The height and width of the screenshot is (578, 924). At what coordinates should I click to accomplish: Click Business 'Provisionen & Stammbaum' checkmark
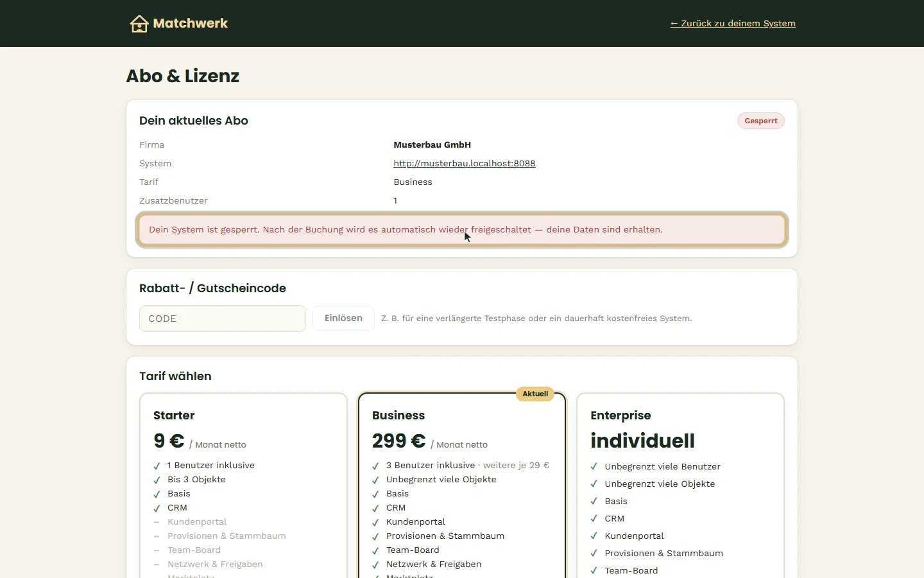(x=376, y=536)
